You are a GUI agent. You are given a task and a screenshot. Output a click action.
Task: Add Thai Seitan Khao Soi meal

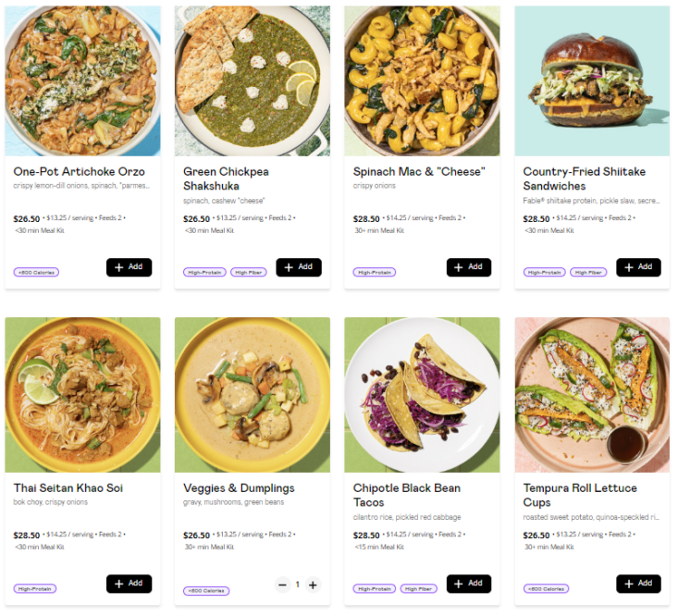tap(129, 584)
